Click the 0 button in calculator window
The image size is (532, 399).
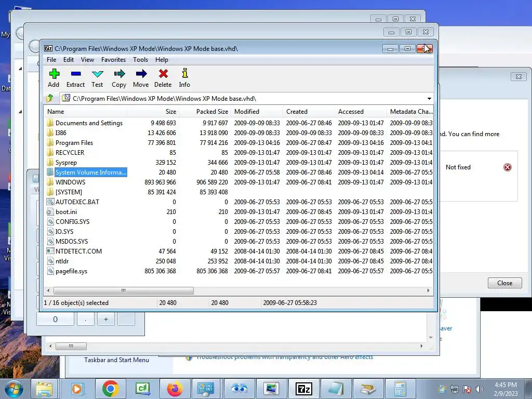coord(55,320)
